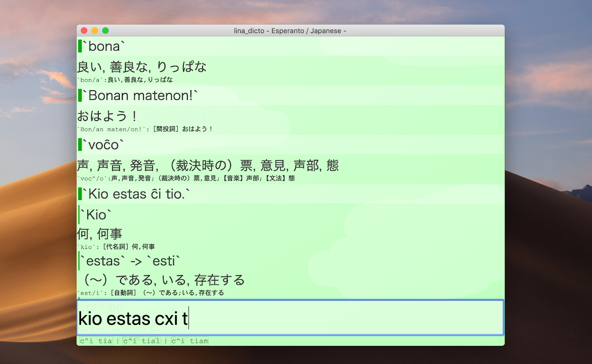
Task: Click the translation "良い, 善良な, りっぱな"
Action: point(142,67)
